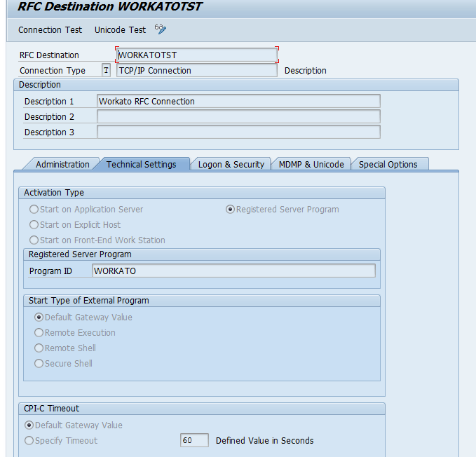Image resolution: width=476 pixels, height=457 pixels.
Task: Enable Specify Timeout option
Action: pyautogui.click(x=29, y=441)
